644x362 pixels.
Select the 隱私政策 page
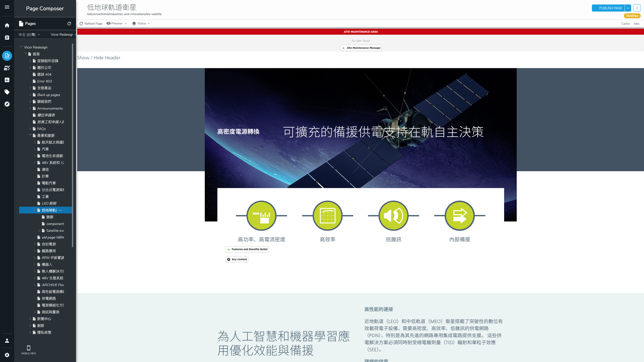[x=44, y=332]
